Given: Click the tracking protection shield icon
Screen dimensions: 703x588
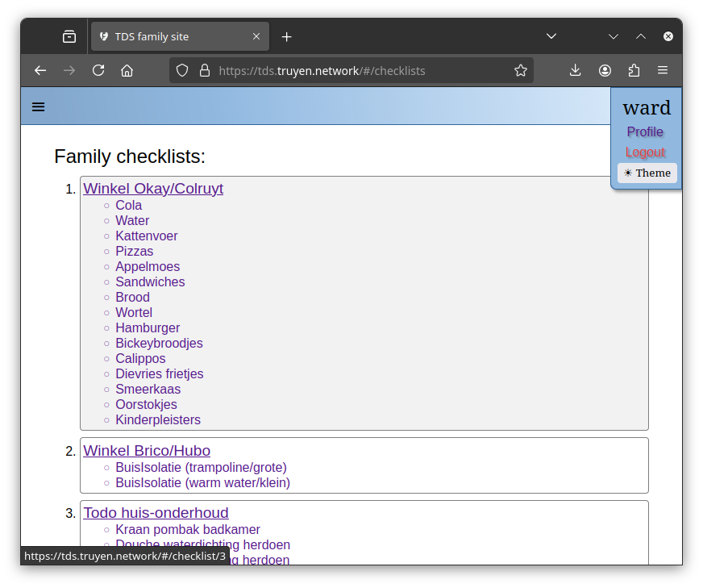Looking at the screenshot, I should point(182,70).
